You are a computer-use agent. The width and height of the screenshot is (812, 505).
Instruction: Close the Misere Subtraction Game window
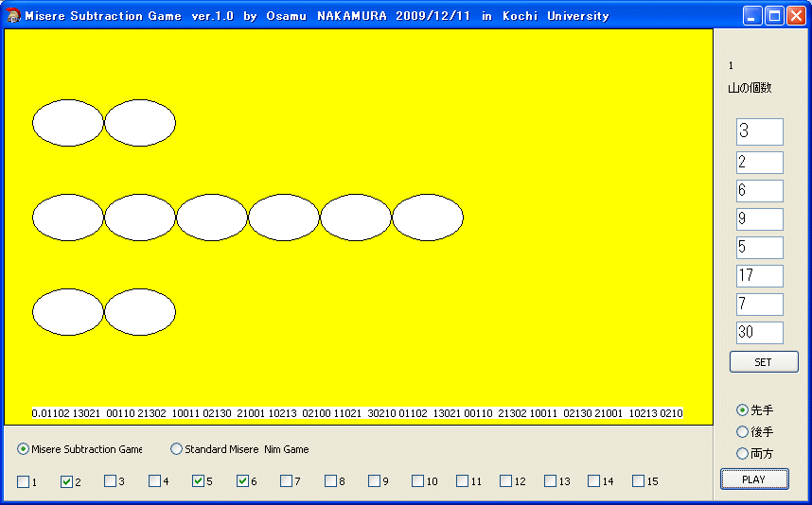pyautogui.click(x=797, y=16)
